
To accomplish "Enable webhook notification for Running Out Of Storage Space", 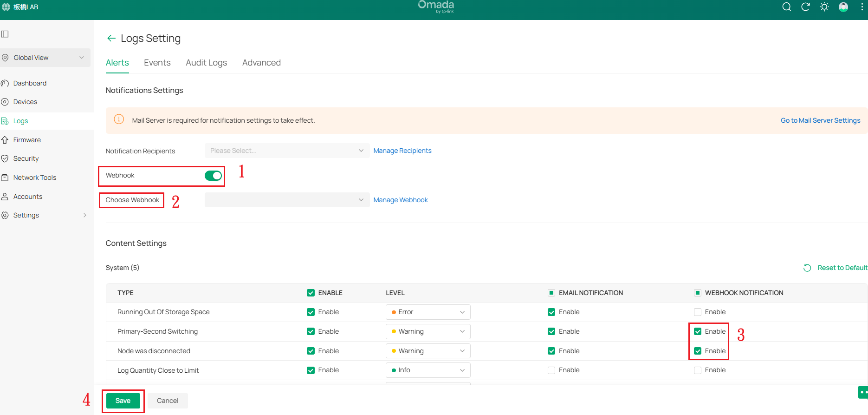I will [x=698, y=312].
